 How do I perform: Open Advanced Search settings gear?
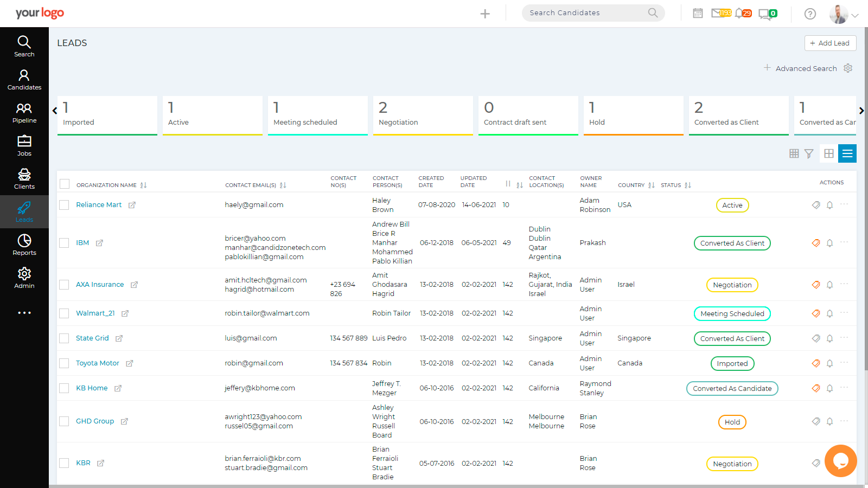(x=848, y=68)
